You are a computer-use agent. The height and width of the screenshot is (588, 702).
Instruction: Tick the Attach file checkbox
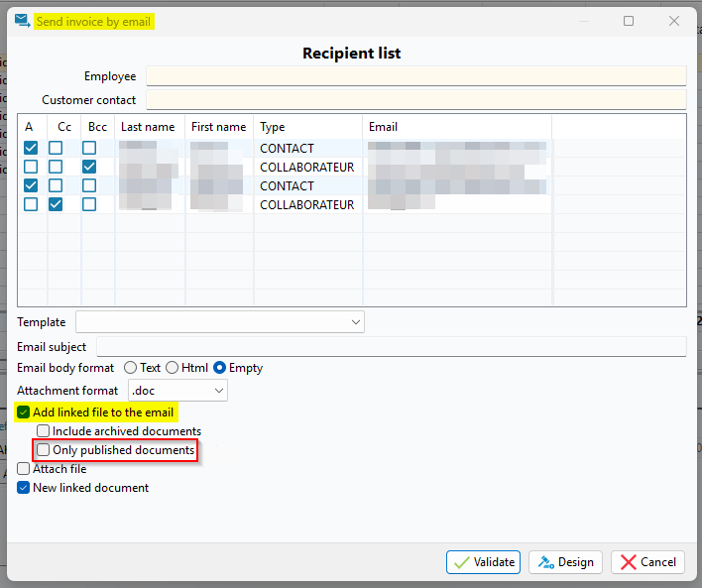click(24, 469)
